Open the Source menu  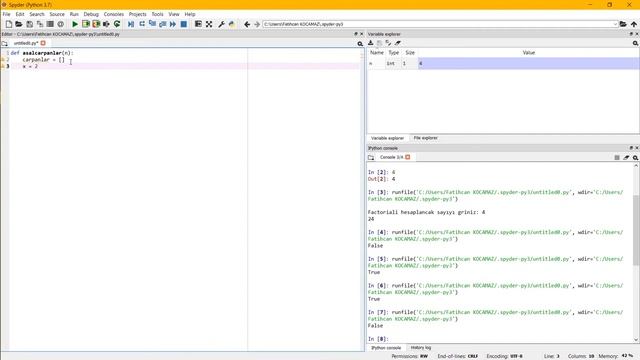[x=57, y=14]
